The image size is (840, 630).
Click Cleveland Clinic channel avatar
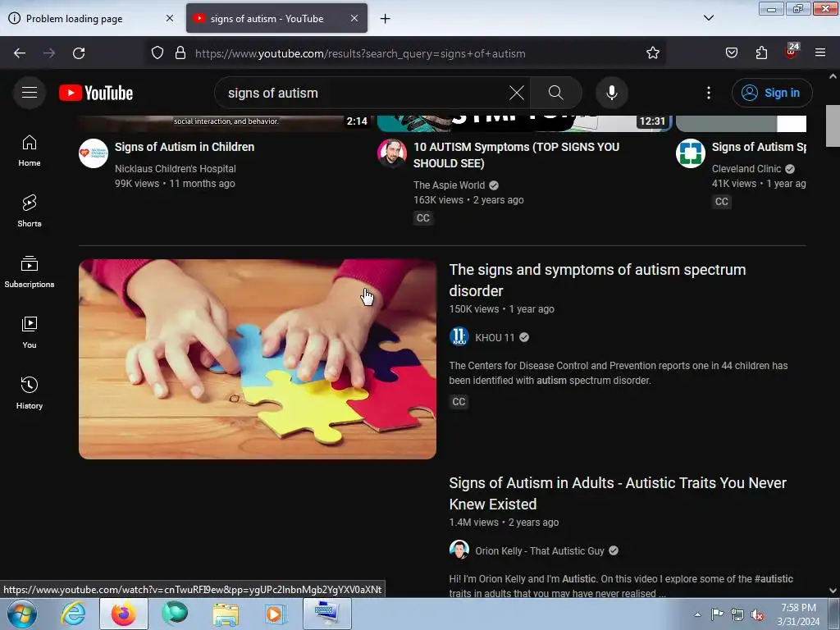pos(691,153)
